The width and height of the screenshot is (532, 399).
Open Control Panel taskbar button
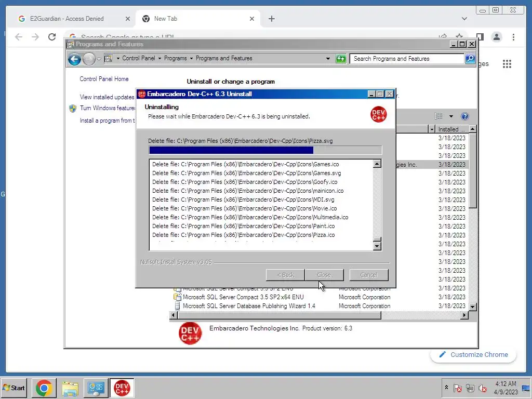(x=96, y=388)
